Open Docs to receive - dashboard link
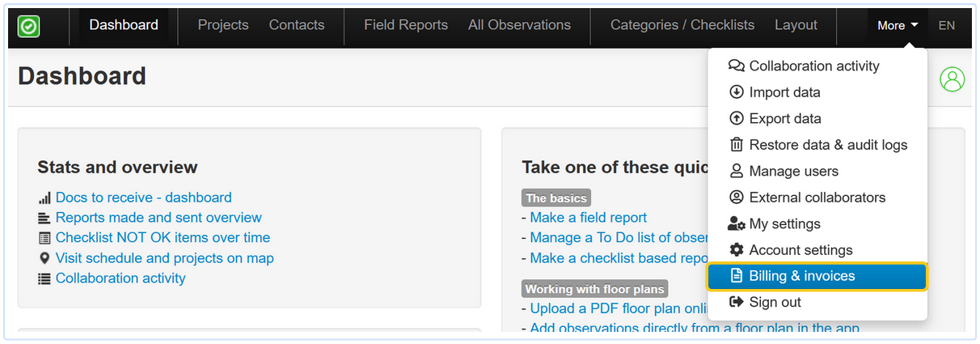Viewport: 980px width, 344px height. click(x=143, y=197)
